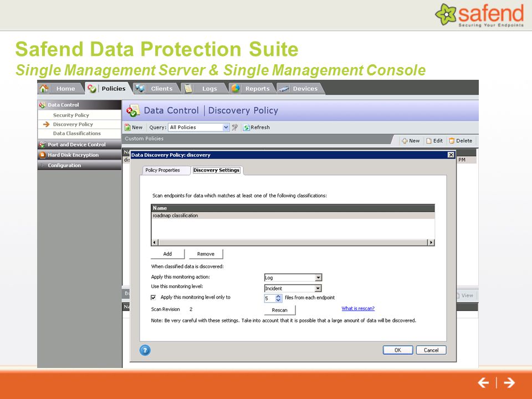Click the large Data Control header icon

pyautogui.click(x=133, y=111)
